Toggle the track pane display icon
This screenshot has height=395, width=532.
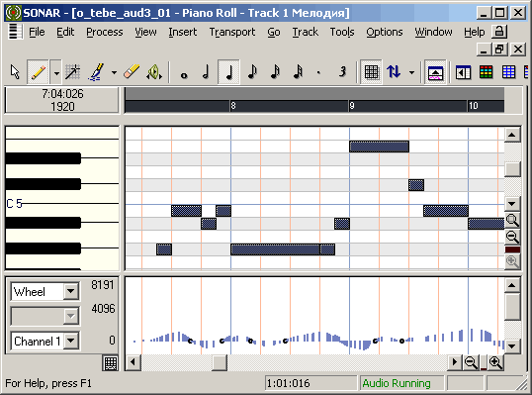[463, 72]
